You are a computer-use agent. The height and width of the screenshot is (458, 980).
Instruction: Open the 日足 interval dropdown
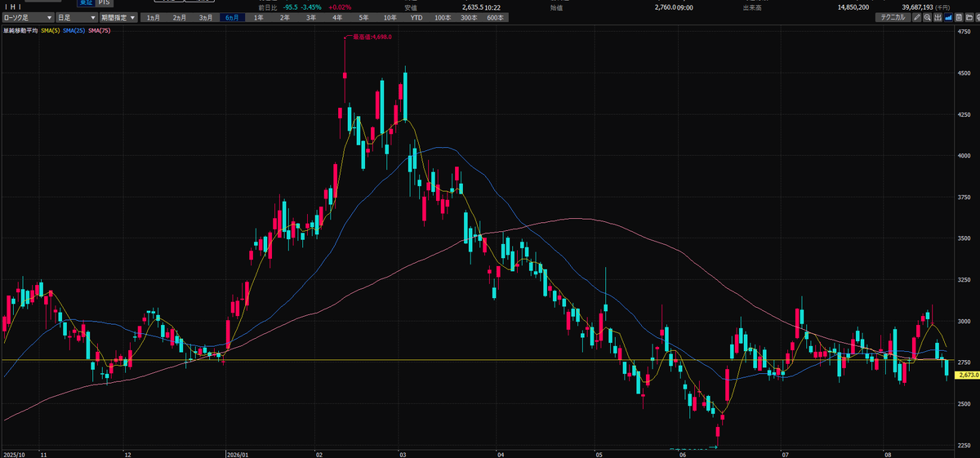click(78, 17)
